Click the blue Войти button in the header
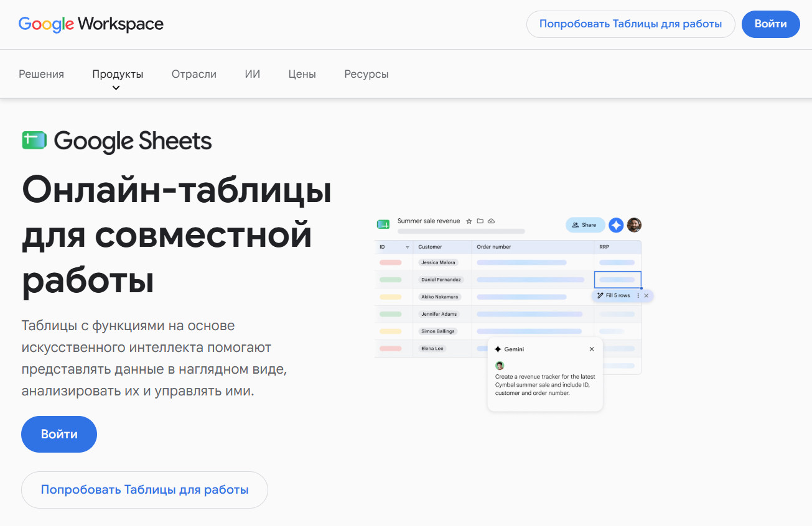This screenshot has height=526, width=812. pos(771,24)
